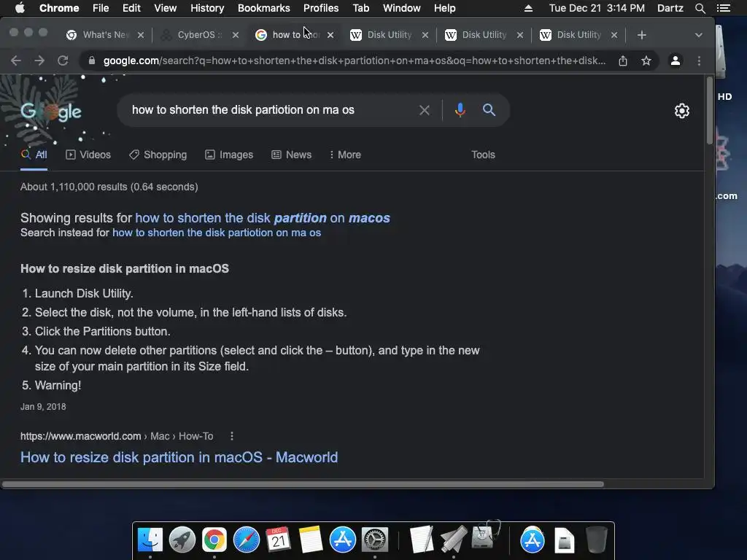Open the Apple menu
747x560 pixels.
tap(20, 8)
